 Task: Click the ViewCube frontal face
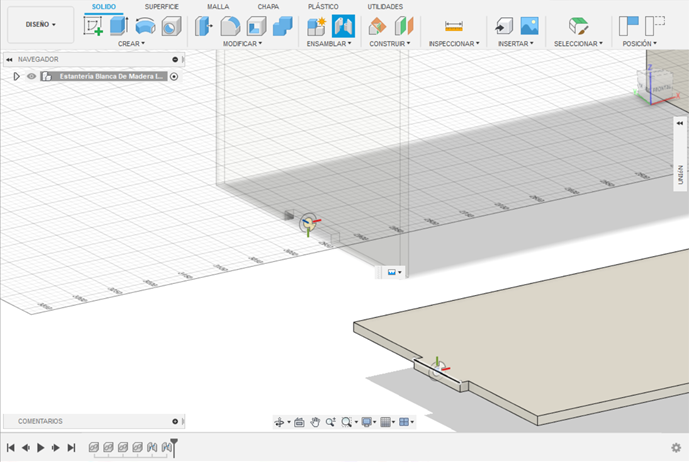[660, 88]
